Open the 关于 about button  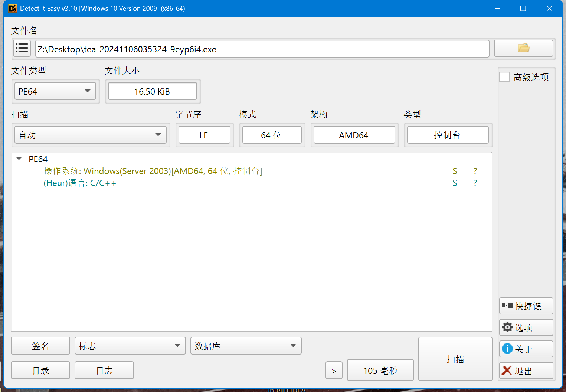tap(526, 349)
